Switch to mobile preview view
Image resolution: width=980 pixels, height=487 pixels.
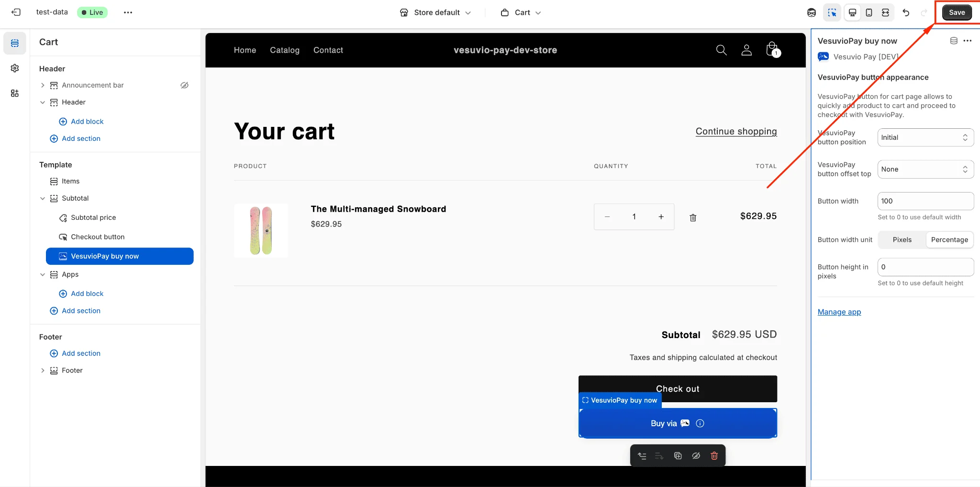point(869,12)
